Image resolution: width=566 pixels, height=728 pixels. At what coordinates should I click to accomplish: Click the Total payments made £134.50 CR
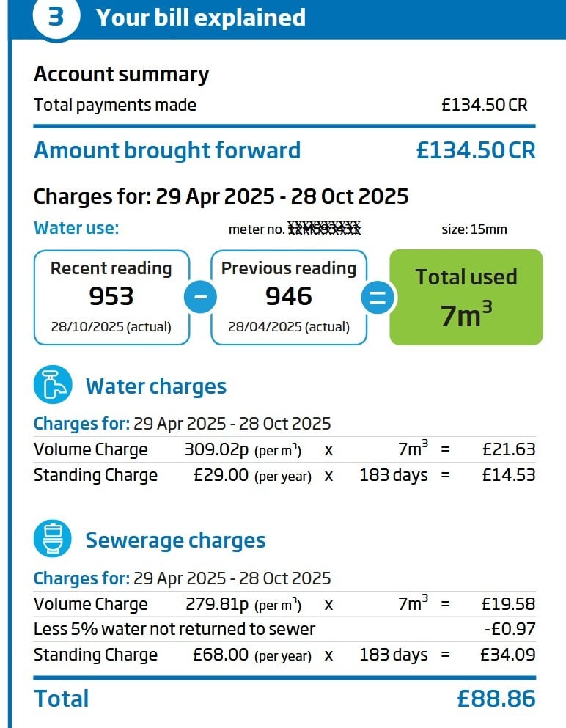[x=484, y=105]
